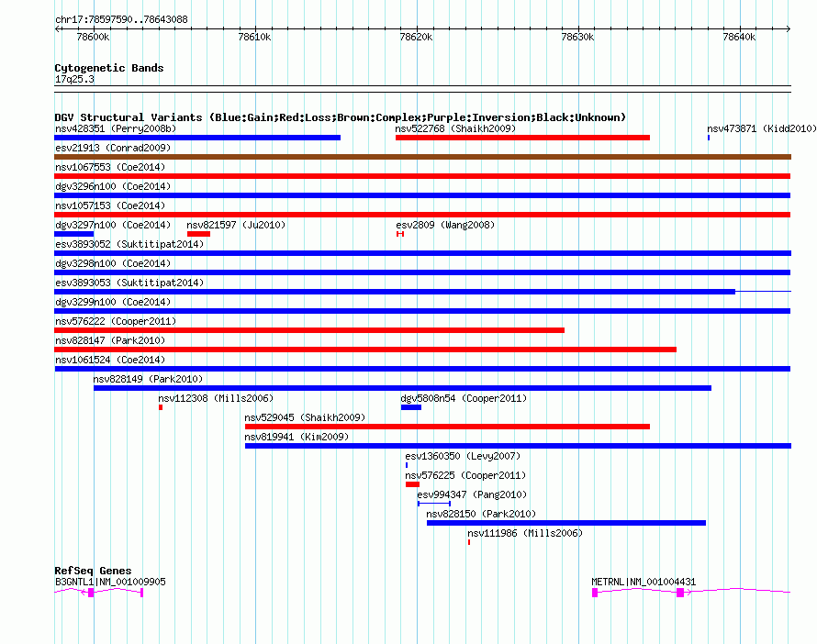Click the nsv473871 (Kidd2010) label text
This screenshot has width=817, height=644.
(x=762, y=128)
